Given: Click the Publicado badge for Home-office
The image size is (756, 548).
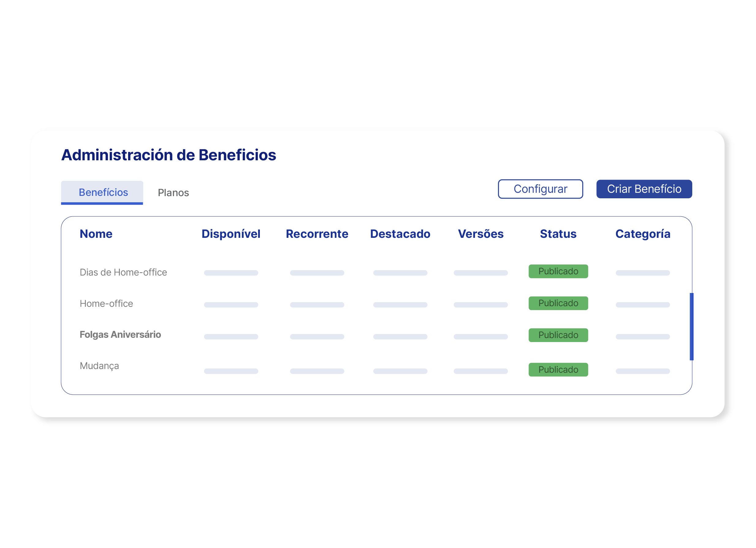Looking at the screenshot, I should click(x=558, y=303).
